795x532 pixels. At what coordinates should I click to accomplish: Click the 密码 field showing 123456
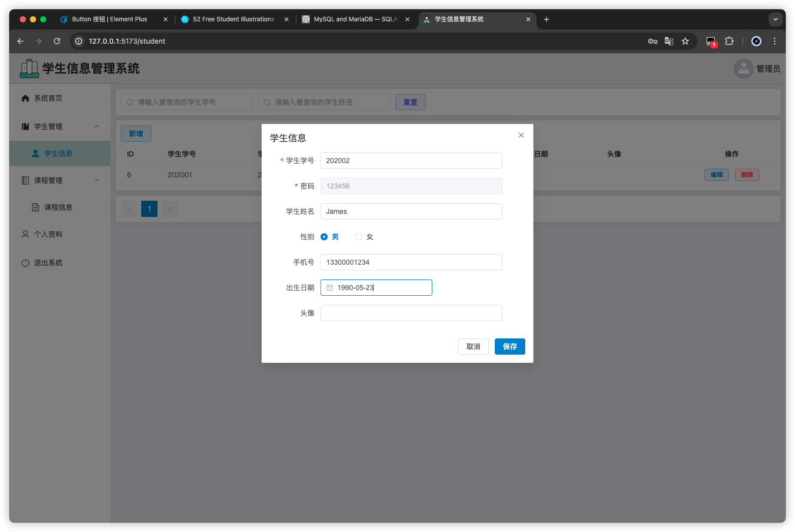[411, 186]
